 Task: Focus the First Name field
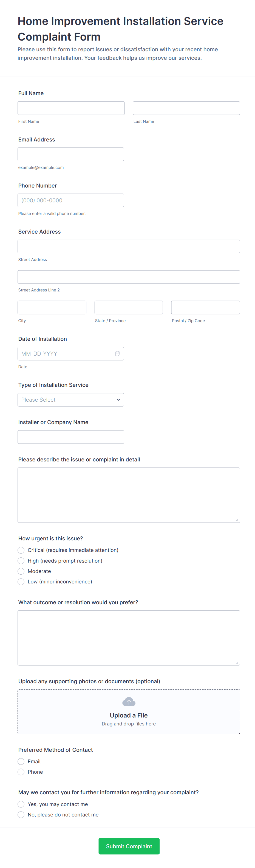71,108
